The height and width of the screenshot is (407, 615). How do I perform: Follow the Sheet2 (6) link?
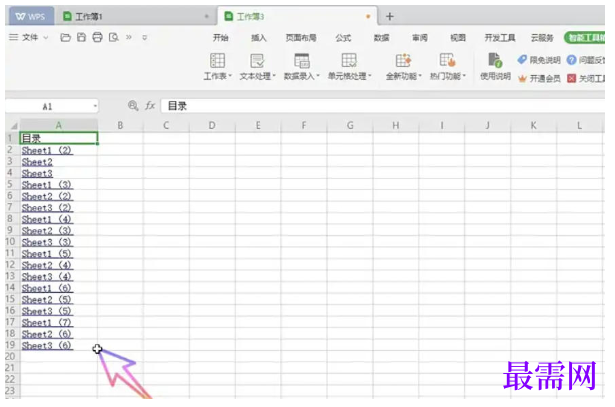pos(47,334)
